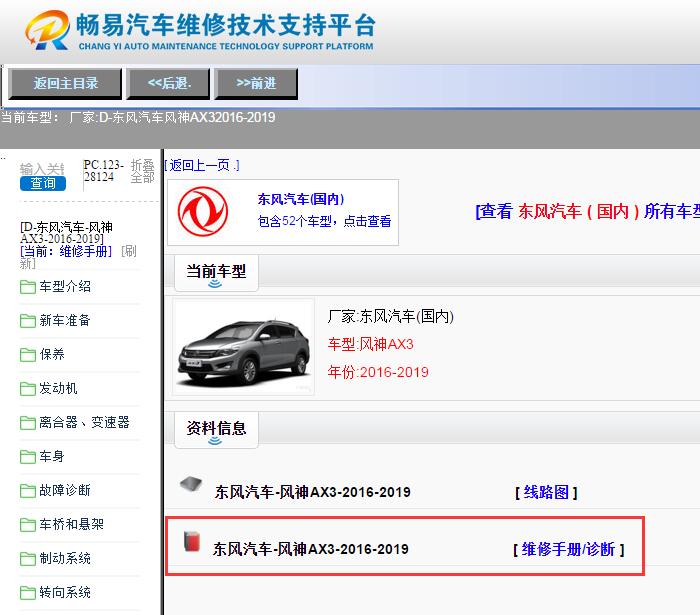Expand 转向系统 tree item
700x615 pixels.
tap(65, 592)
